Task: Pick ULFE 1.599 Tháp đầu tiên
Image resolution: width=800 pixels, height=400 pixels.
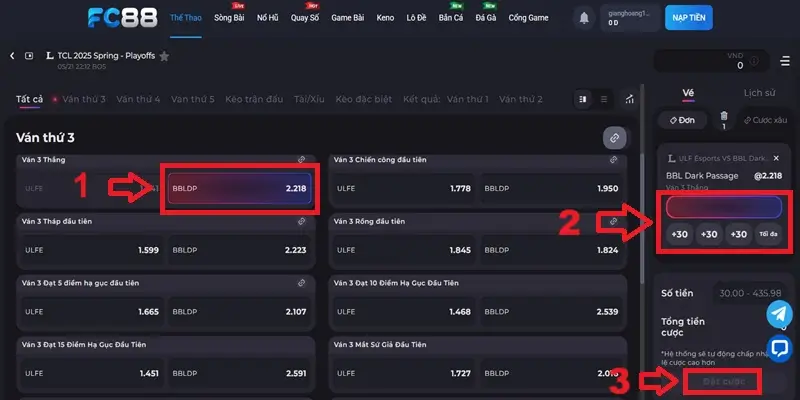Action: point(92,250)
